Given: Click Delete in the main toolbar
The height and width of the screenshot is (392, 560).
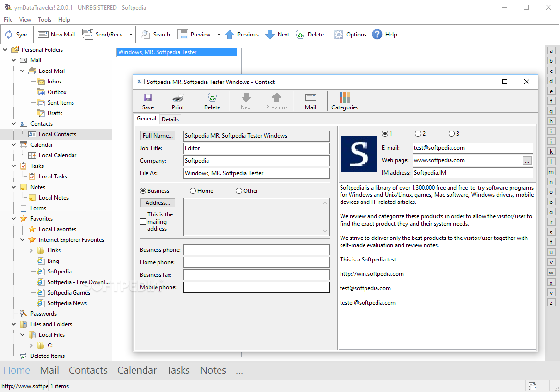Looking at the screenshot, I should click(x=300, y=35).
